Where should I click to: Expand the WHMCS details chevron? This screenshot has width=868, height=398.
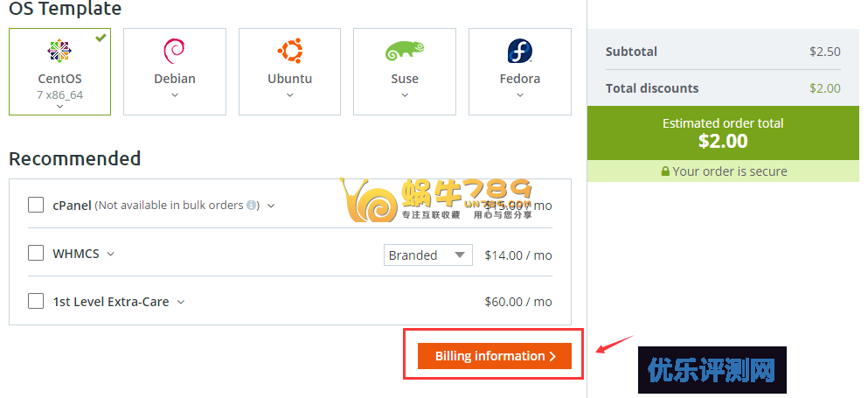(110, 254)
